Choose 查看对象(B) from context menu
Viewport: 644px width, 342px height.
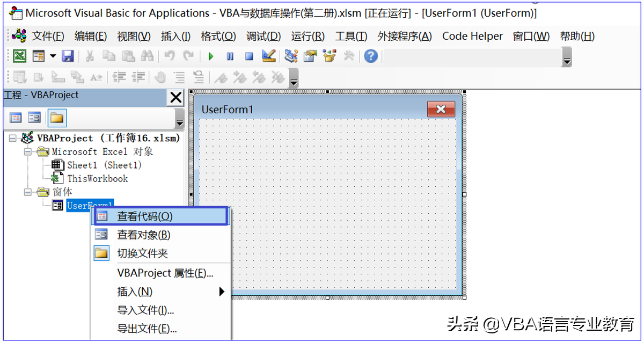coord(160,235)
